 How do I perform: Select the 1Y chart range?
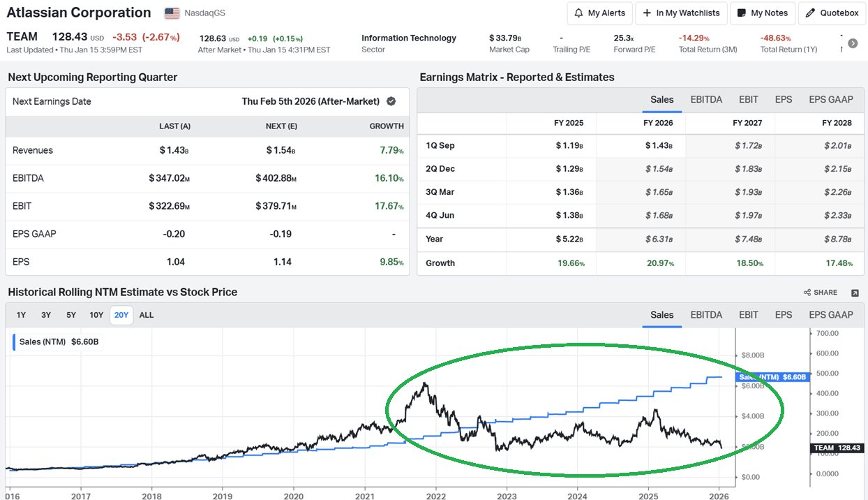pyautogui.click(x=21, y=315)
